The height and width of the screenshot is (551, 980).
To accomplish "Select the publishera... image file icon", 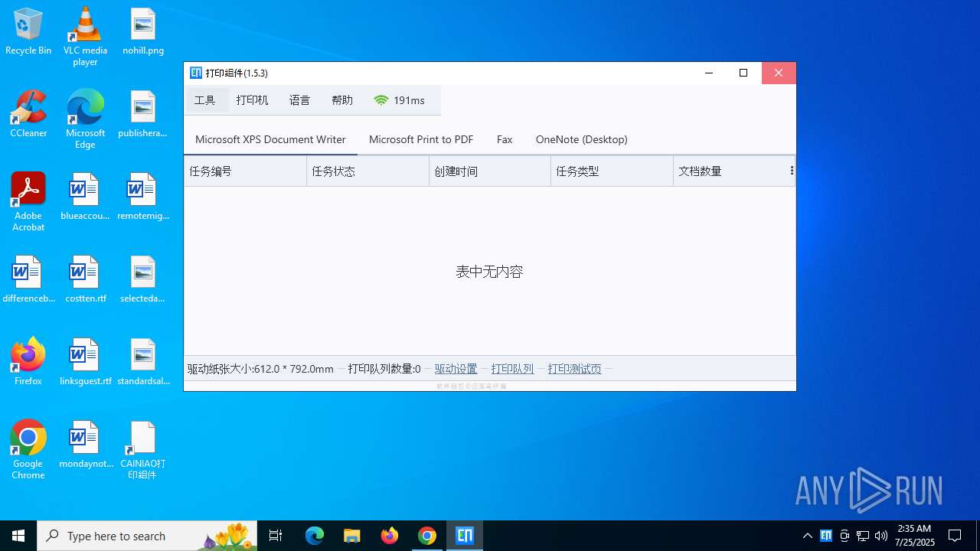I will 143,114.
